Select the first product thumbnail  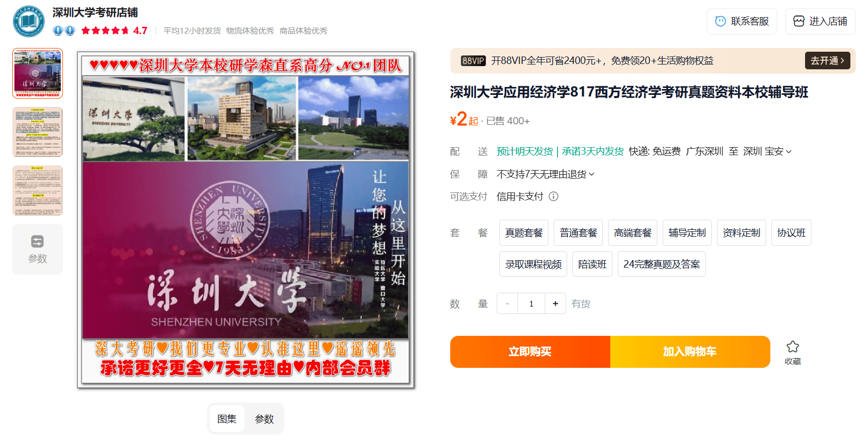pos(37,74)
